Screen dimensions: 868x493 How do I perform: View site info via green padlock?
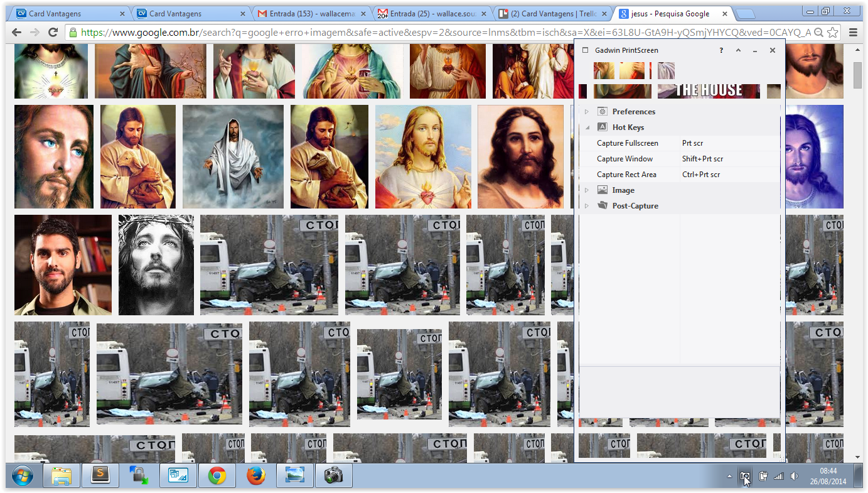[x=73, y=33]
